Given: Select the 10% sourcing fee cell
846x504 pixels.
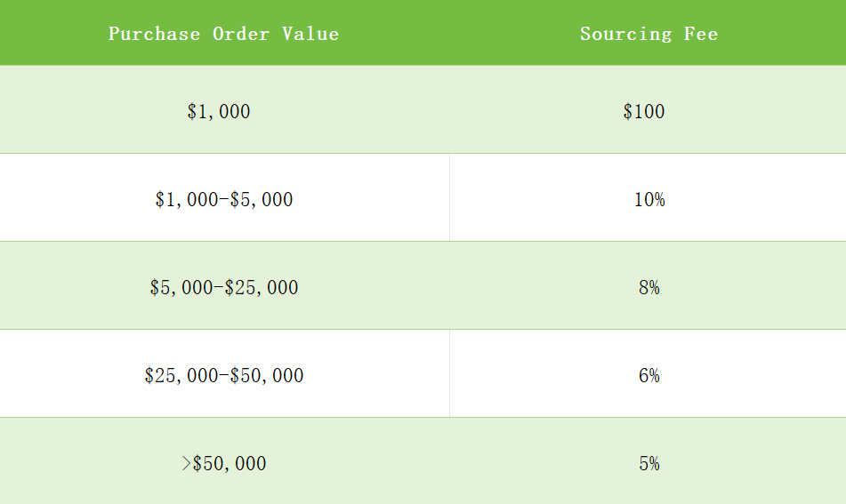Looking at the screenshot, I should coord(649,200).
